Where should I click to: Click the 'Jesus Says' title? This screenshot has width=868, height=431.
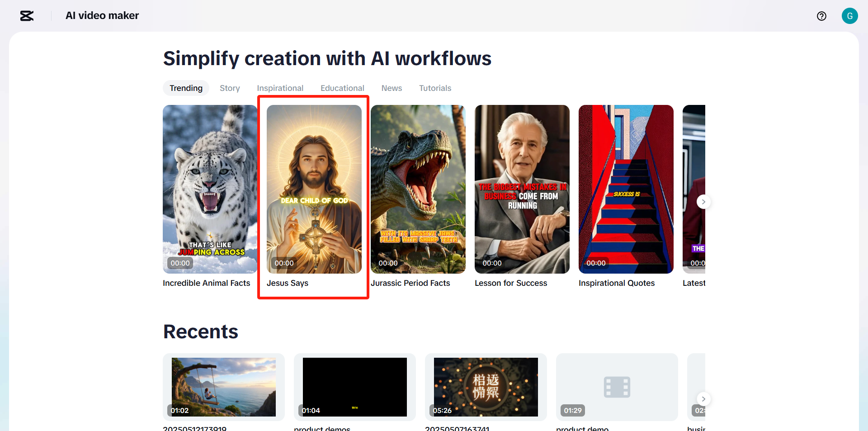pyautogui.click(x=288, y=283)
